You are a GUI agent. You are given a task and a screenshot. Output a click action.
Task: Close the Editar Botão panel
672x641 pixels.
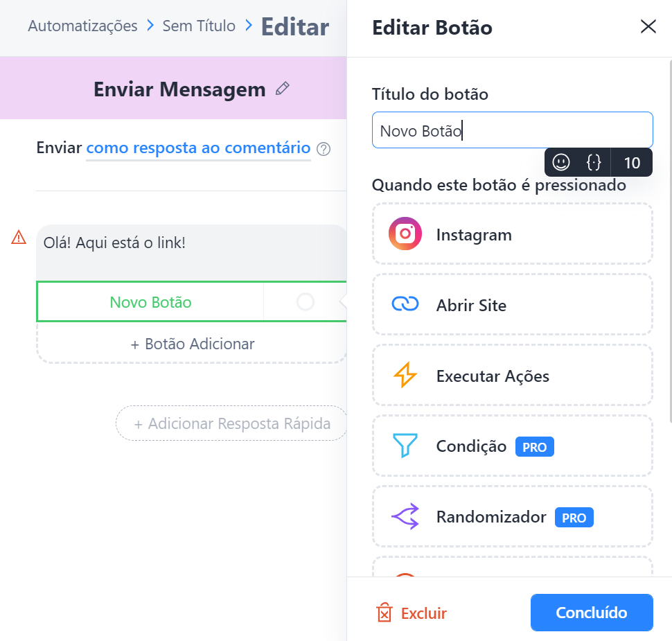[648, 26]
